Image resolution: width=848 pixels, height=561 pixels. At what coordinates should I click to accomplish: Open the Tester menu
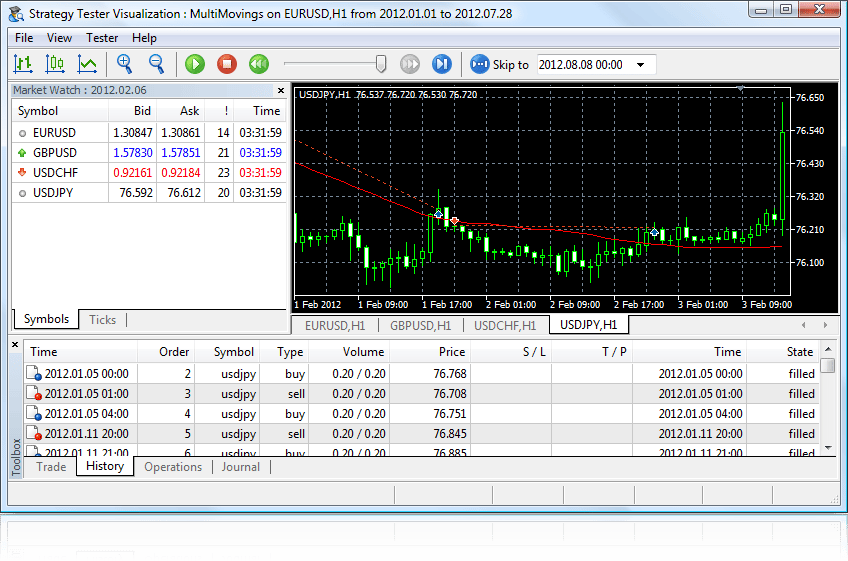click(x=102, y=38)
